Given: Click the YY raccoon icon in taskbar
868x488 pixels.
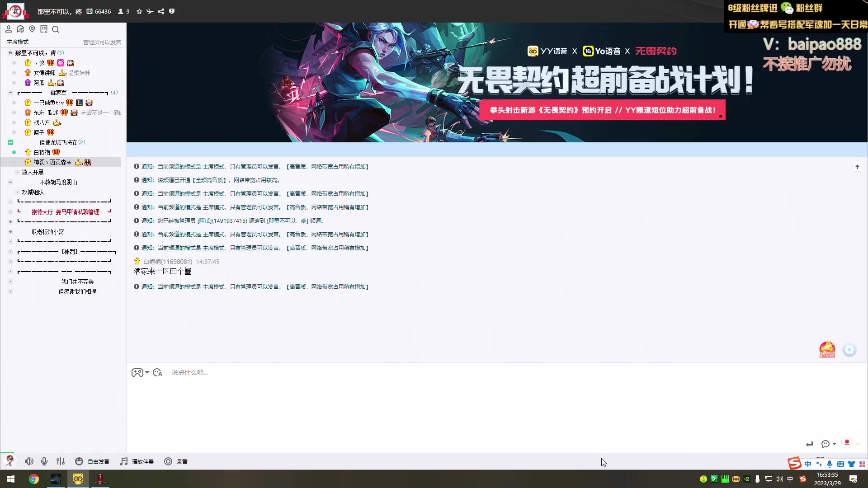Looking at the screenshot, I should click(x=78, y=479).
